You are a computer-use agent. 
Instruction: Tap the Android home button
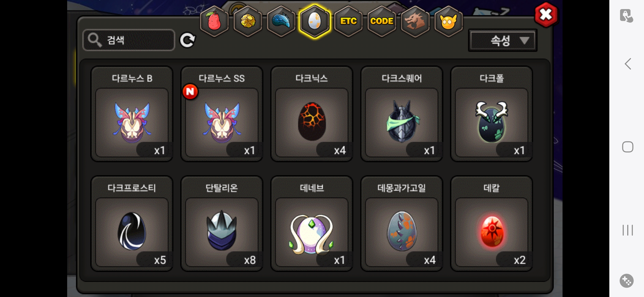tap(628, 147)
